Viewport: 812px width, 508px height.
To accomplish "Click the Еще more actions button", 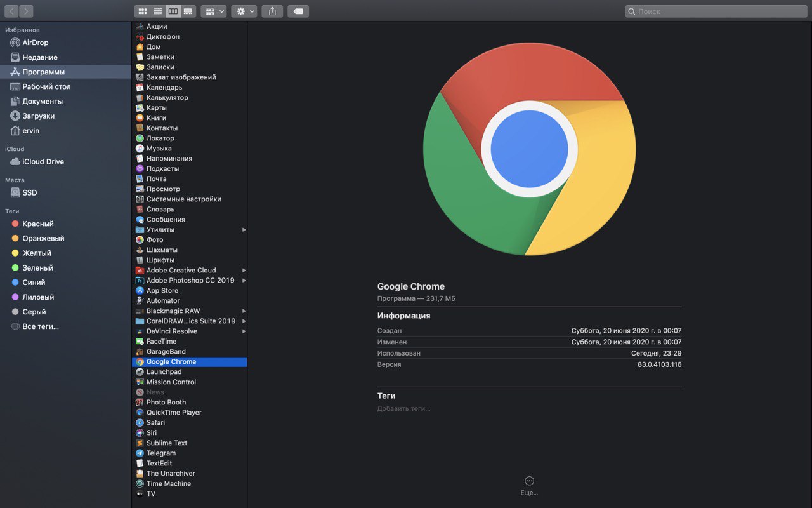I will [529, 486].
